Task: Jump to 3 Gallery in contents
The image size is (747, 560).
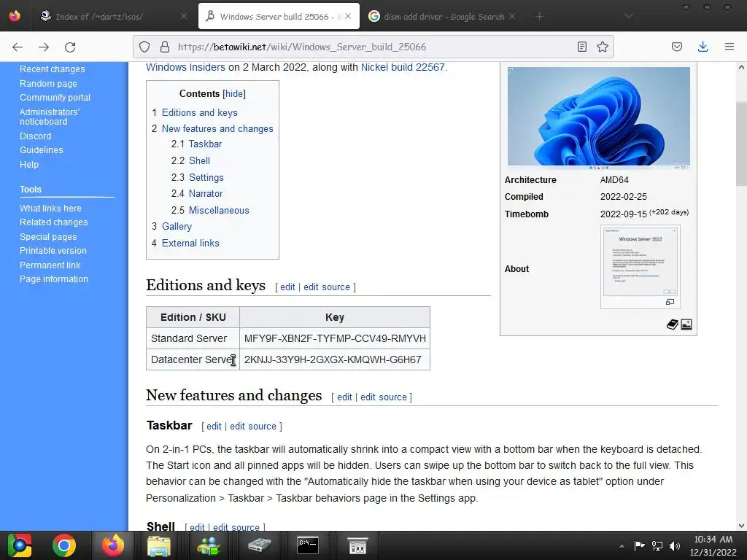Action: coord(177,226)
